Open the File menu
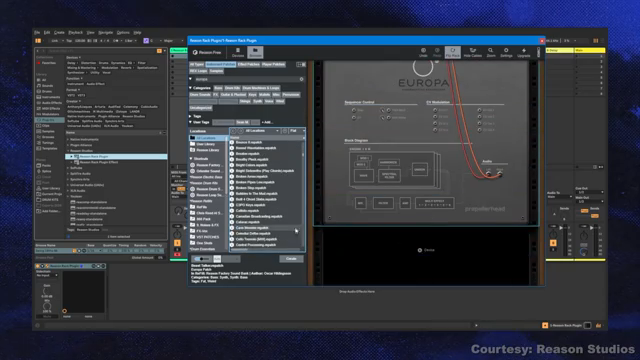 (x=37, y=32)
